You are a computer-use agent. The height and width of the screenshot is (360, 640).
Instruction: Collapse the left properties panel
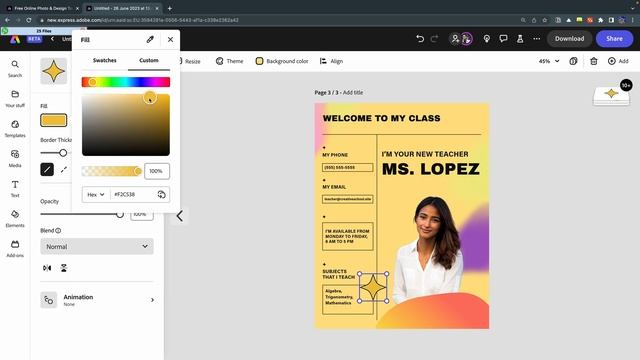(180, 216)
